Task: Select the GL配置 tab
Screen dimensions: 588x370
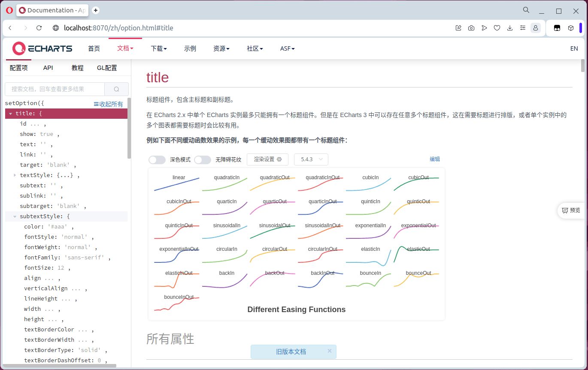Action: (x=107, y=68)
